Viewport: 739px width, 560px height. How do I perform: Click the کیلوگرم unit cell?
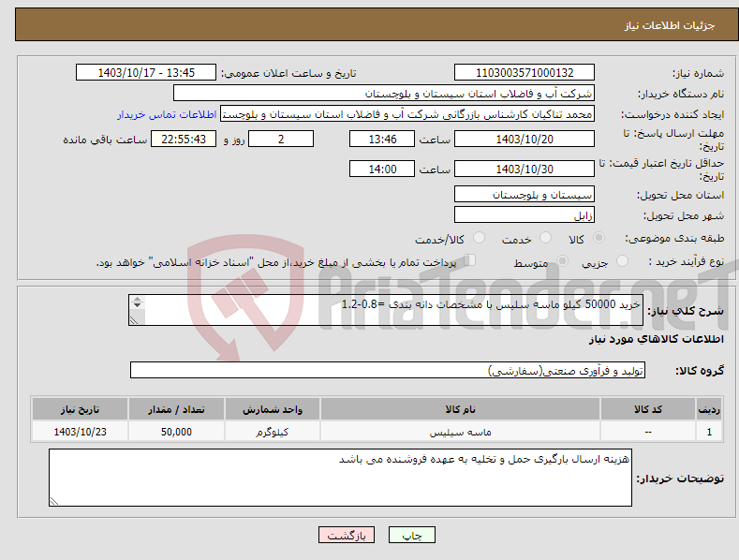point(273,432)
